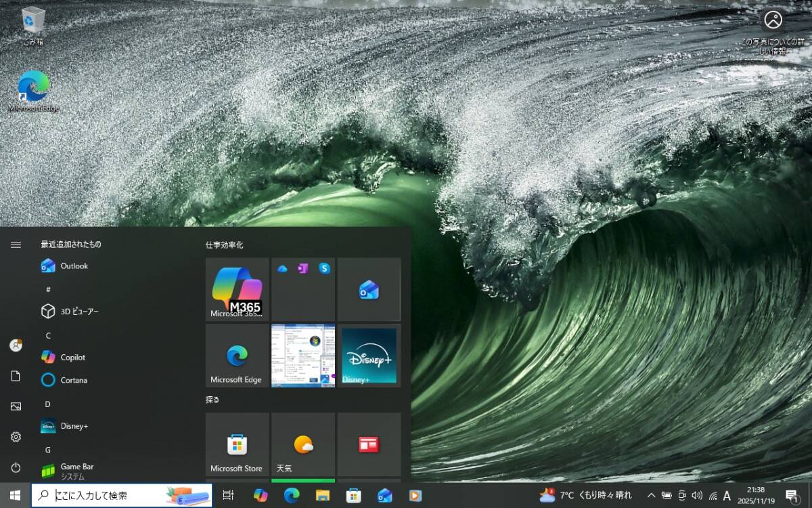Click この写真についての詳しい情報 desktop icon
The height and width of the screenshot is (508, 812).
click(773, 32)
